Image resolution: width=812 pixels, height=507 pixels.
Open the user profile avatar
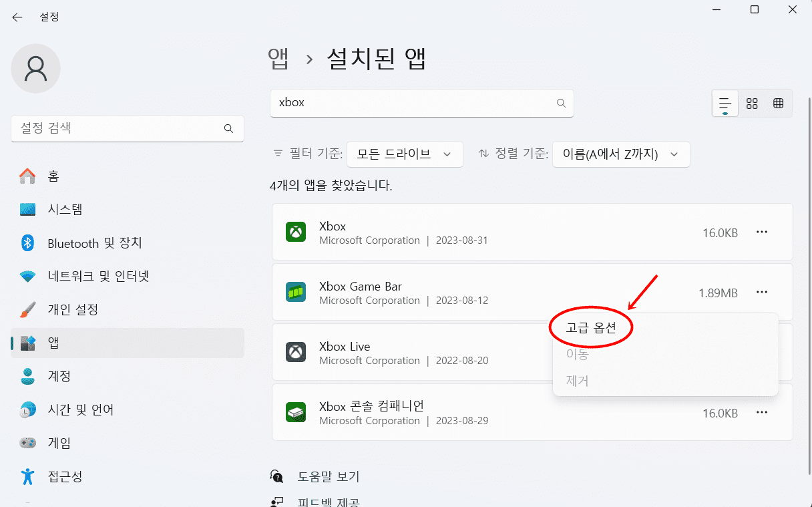click(36, 68)
